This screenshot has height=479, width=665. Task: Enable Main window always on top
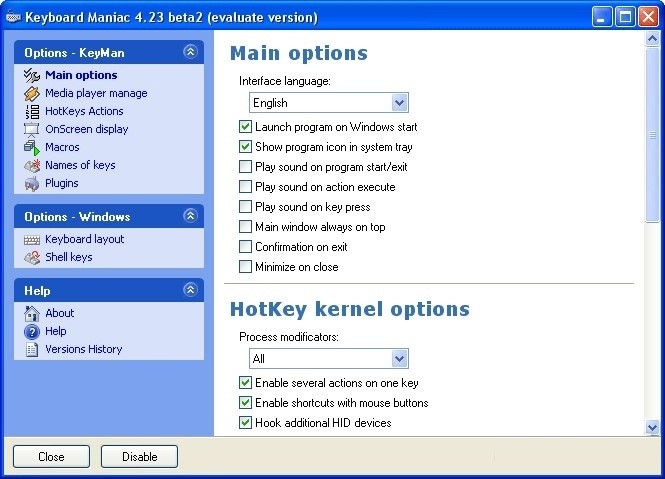245,227
